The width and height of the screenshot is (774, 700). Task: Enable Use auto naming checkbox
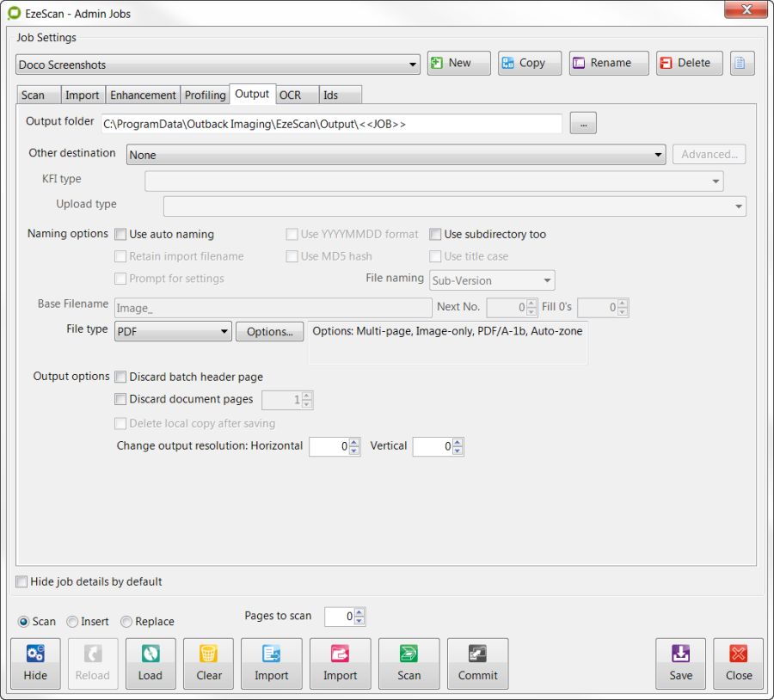121,234
